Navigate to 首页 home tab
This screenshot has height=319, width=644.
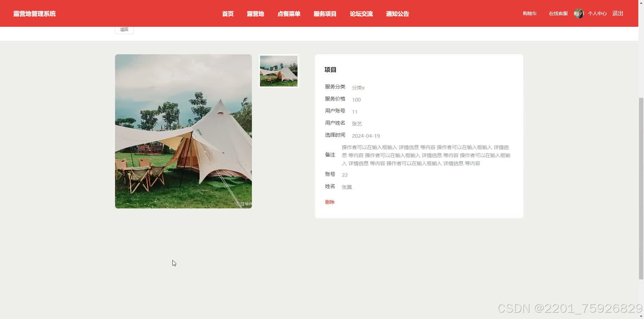click(228, 14)
